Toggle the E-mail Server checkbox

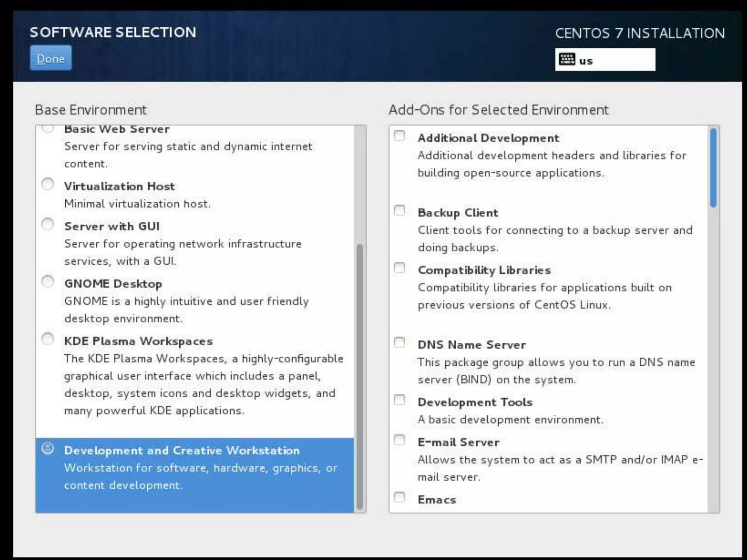pos(400,440)
